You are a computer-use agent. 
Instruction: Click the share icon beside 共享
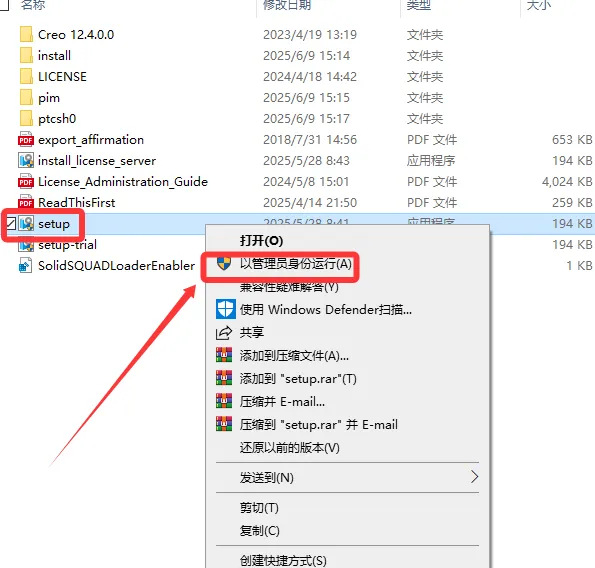click(x=224, y=333)
